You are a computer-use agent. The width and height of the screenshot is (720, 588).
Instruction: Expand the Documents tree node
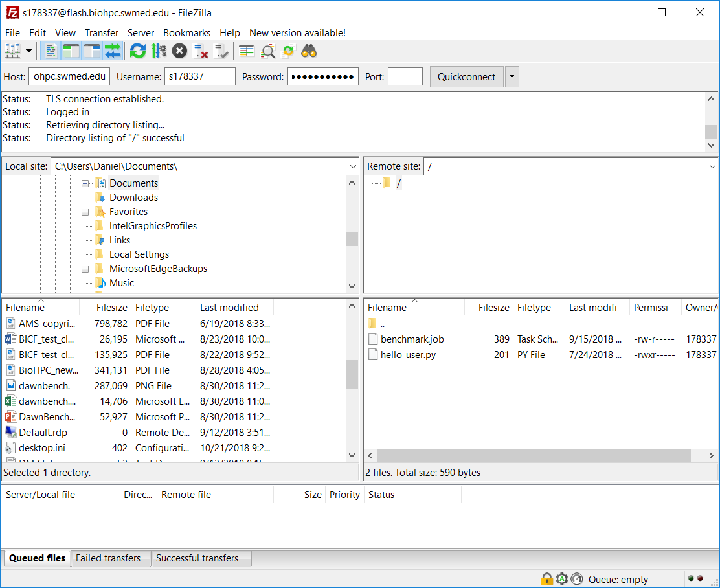(x=85, y=183)
